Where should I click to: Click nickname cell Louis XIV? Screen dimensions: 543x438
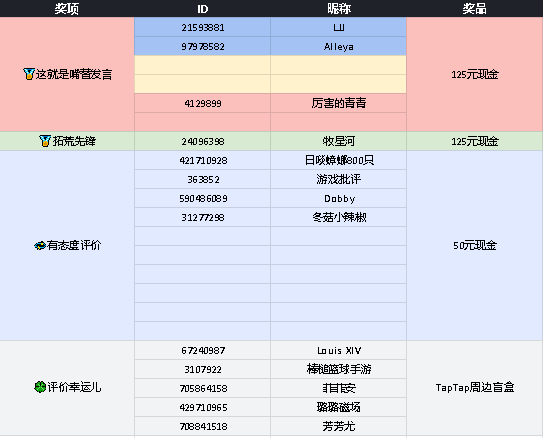tap(339, 350)
